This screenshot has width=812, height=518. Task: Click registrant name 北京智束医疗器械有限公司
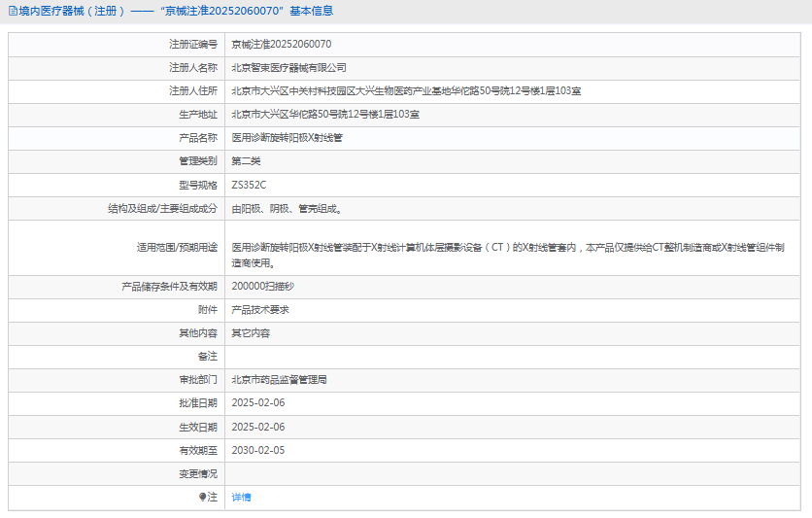(x=289, y=68)
